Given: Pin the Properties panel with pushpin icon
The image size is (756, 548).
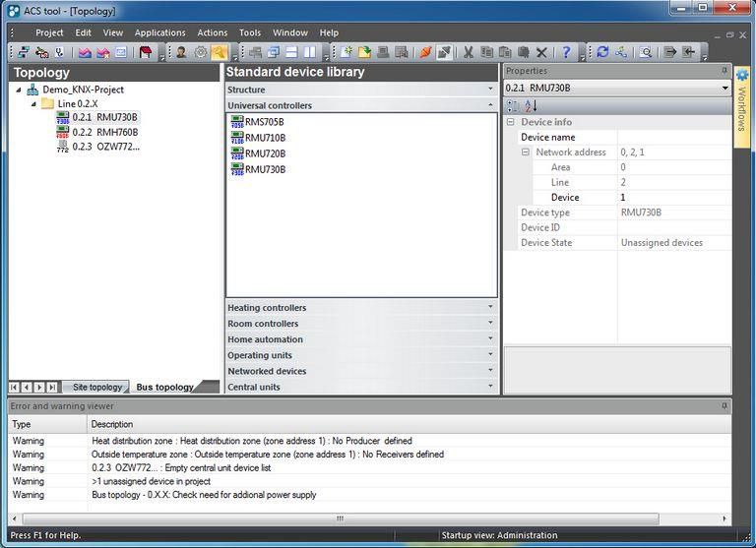Looking at the screenshot, I should click(724, 71).
